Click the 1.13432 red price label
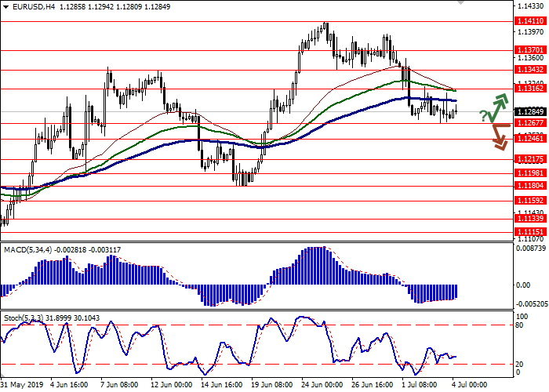The width and height of the screenshot is (549, 392). click(528, 70)
